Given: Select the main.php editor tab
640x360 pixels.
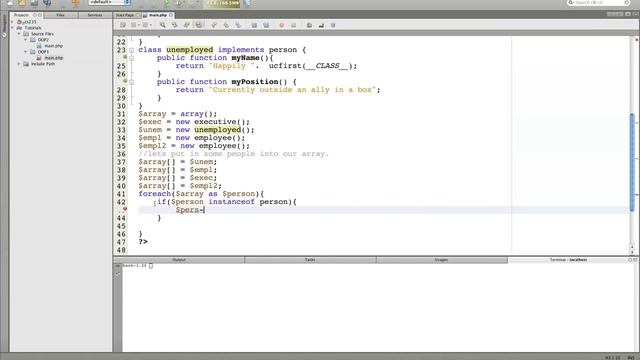Looking at the screenshot, I should click(158, 15).
